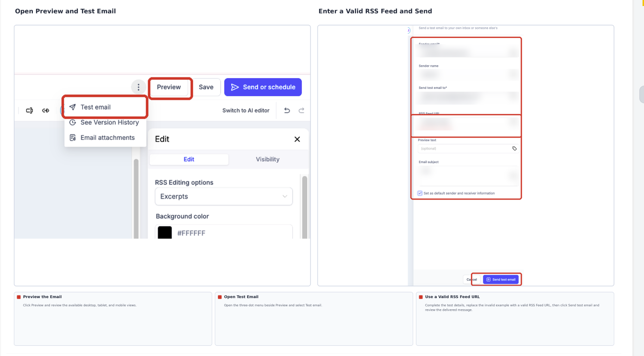Click the 'RSS Editing options' label
Image resolution: width=644 pixels, height=356 pixels.
pyautogui.click(x=184, y=182)
